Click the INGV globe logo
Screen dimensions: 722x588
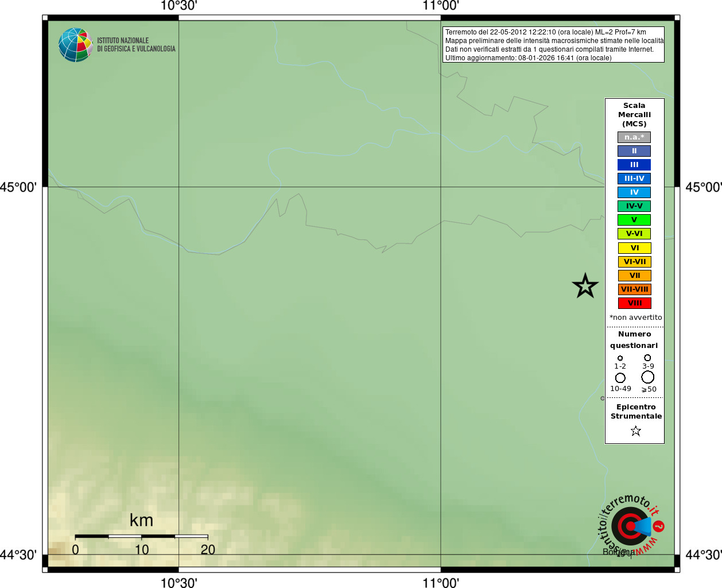[x=76, y=45]
